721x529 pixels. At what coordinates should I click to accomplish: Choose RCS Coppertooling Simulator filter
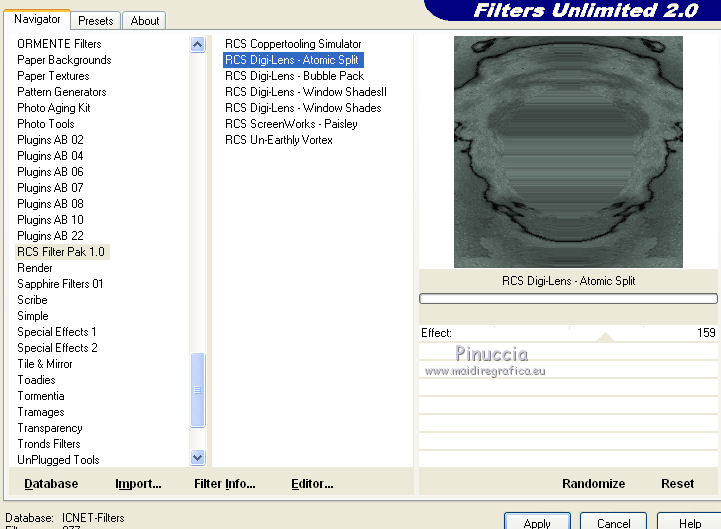point(293,44)
